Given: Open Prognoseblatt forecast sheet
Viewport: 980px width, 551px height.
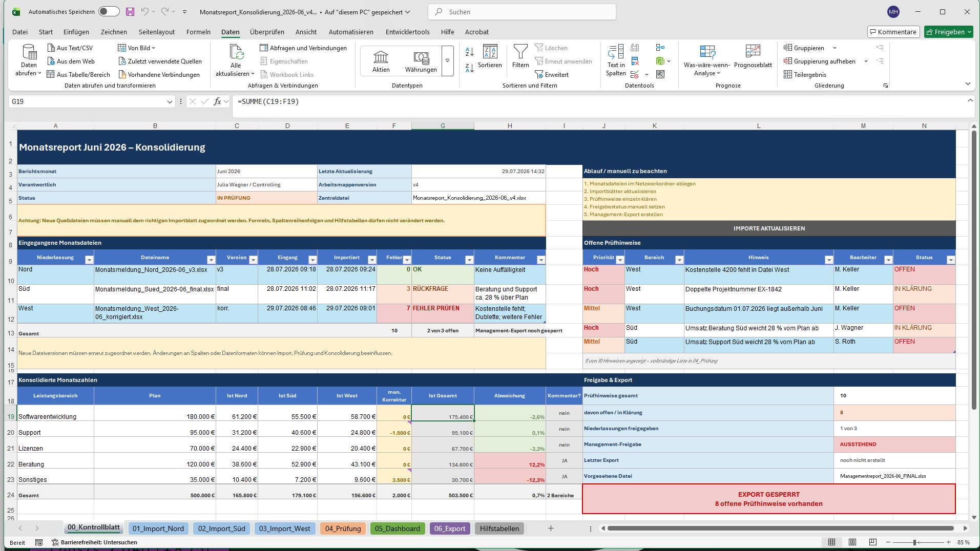Looking at the screenshot, I should pos(753,56).
